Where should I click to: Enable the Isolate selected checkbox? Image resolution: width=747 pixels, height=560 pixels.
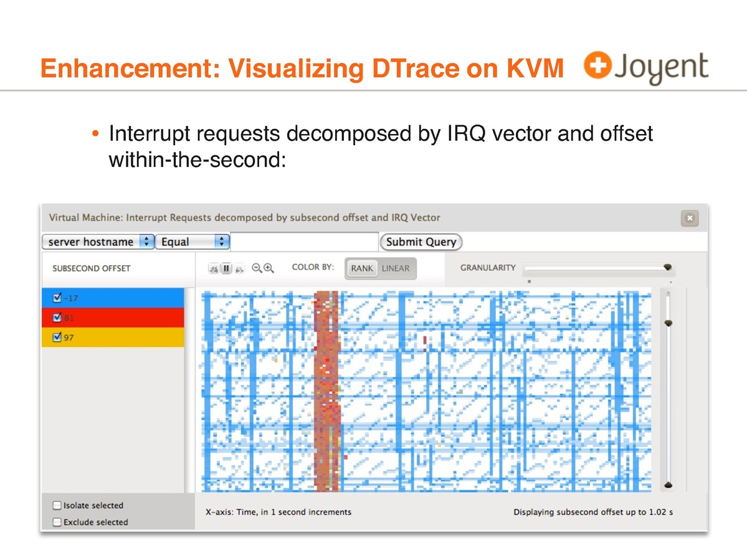57,505
